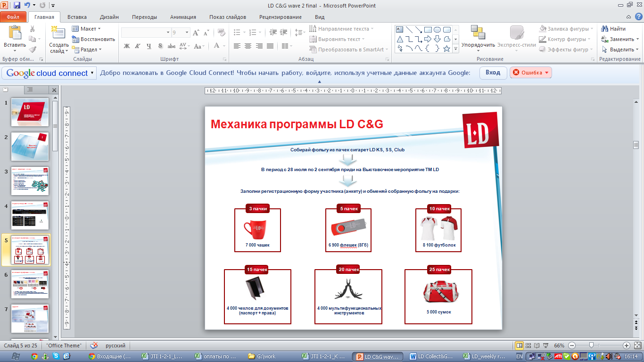Screen dimensions: 644x362
Task: Click the Increase font size icon
Action: 197,33
